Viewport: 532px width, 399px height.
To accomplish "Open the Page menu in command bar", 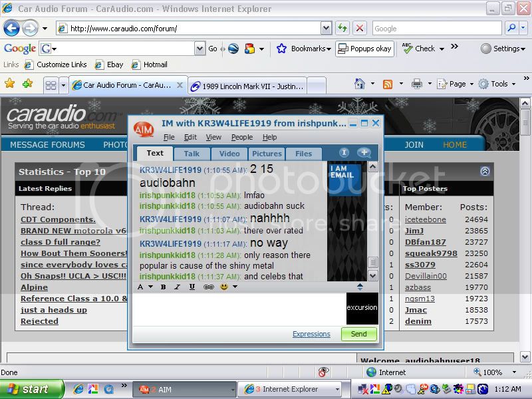I will (455, 84).
